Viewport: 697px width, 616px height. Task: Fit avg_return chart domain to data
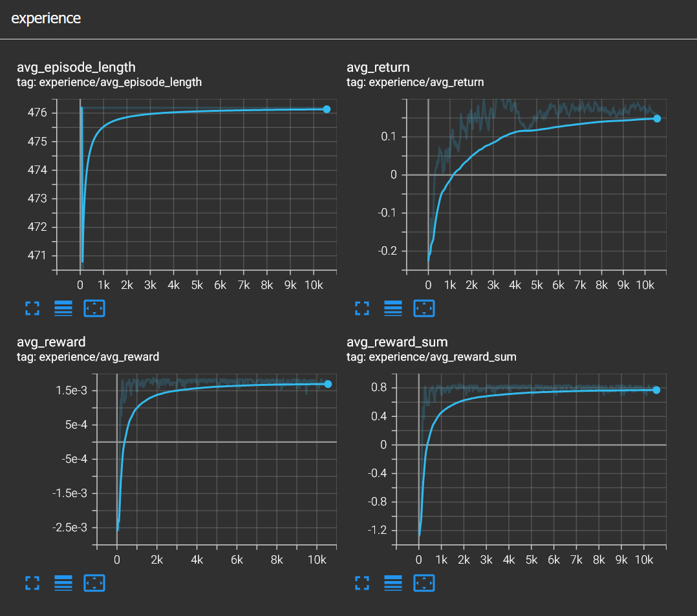click(424, 308)
